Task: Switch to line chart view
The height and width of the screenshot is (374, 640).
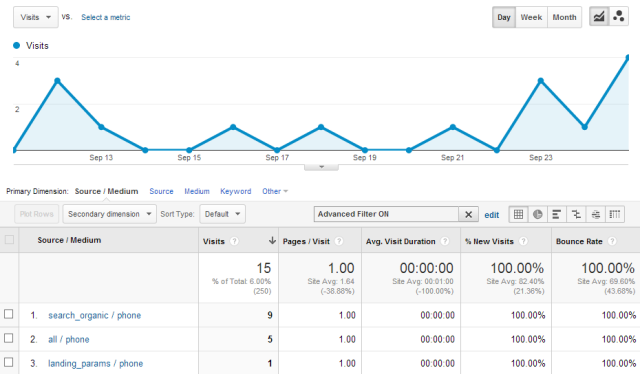Action: [599, 17]
